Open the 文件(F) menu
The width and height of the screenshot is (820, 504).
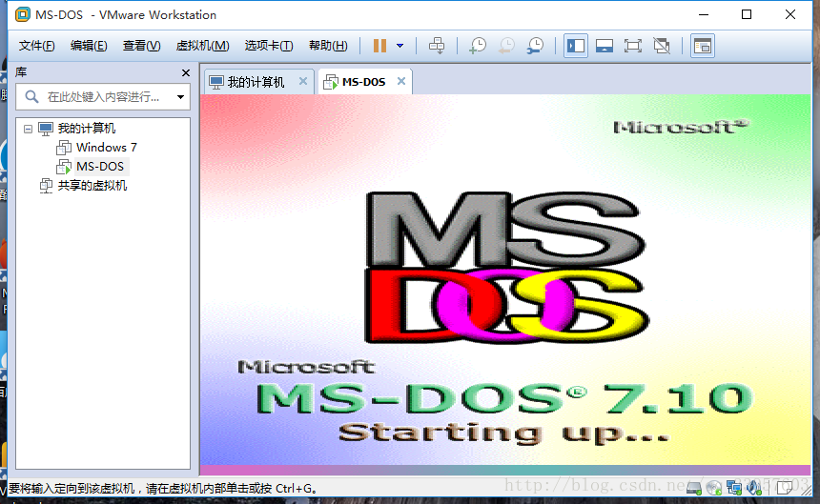tap(36, 46)
